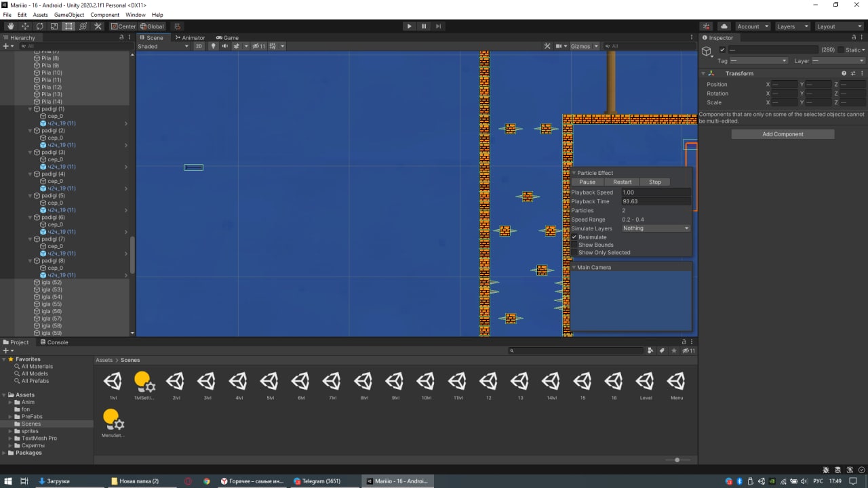This screenshot has width=868, height=488.
Task: Toggle the Resimulate checkbox
Action: 574,237
